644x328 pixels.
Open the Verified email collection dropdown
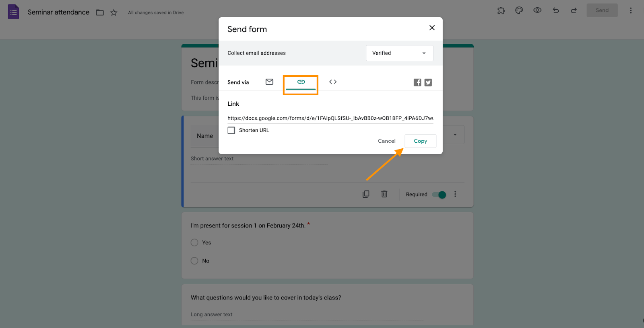(399, 53)
